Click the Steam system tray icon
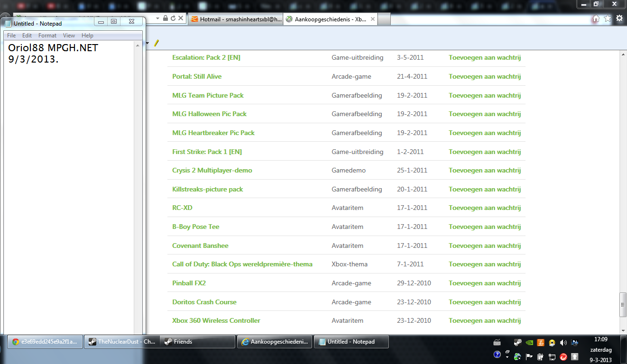Screen dimensions: 627x364 (518, 342)
